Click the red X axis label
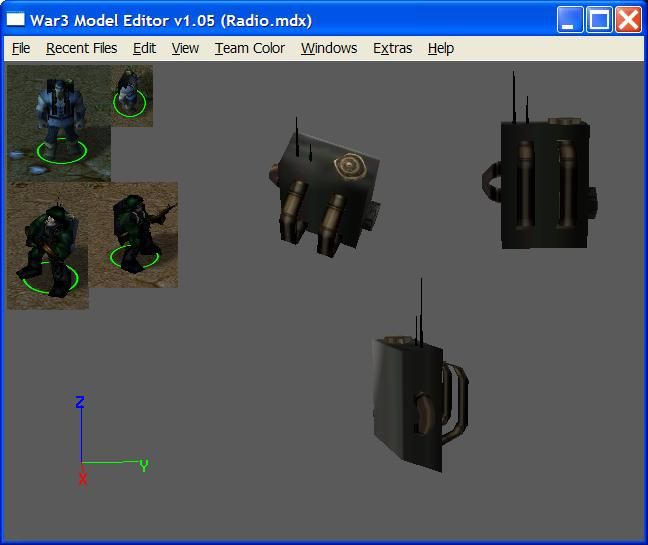Viewport: 648px width, 545px height. coord(83,478)
